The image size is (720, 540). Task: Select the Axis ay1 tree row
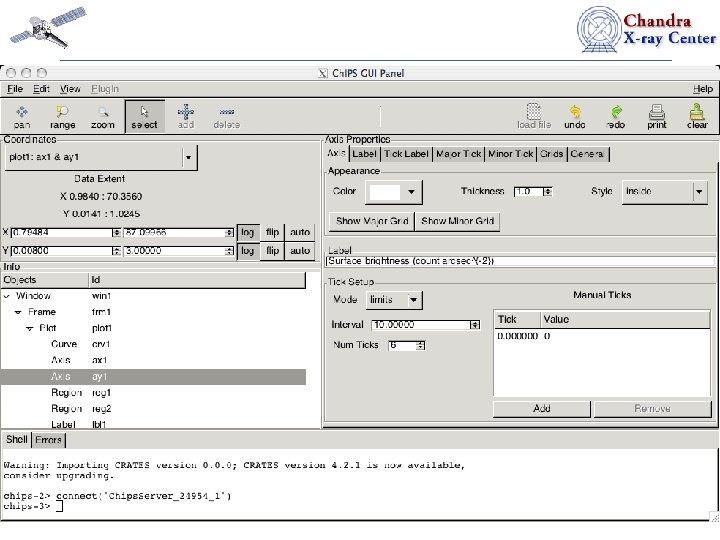click(x=153, y=377)
